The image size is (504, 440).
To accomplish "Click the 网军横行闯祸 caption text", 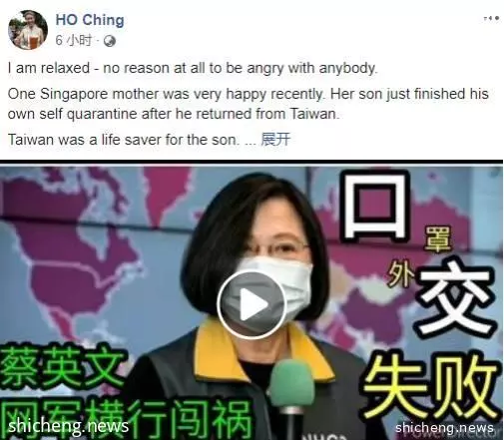I will 126,419.
